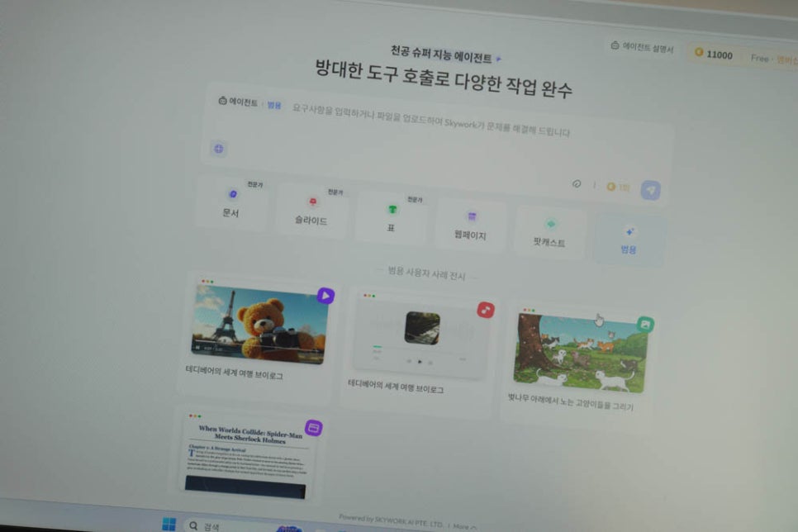Click the 벚나무 아래에서 노는 고양이들을 그리기 caption
798x532 pixels.
pos(571,402)
